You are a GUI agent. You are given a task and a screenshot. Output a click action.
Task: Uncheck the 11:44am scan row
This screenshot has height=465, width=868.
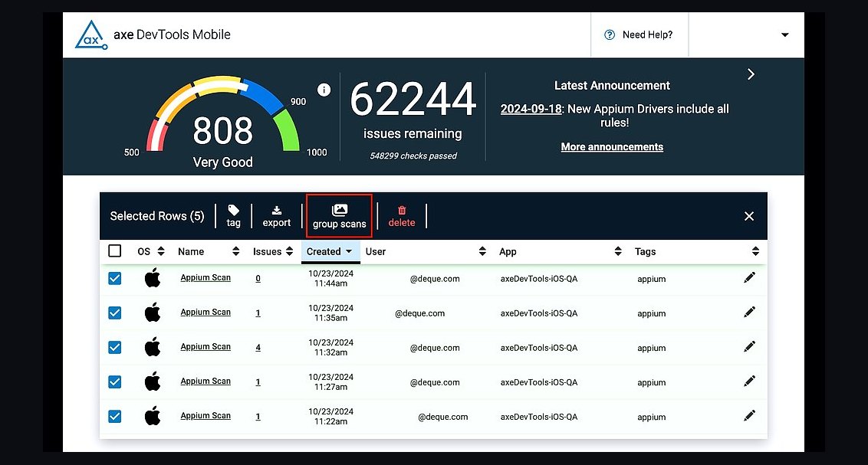[x=114, y=278]
